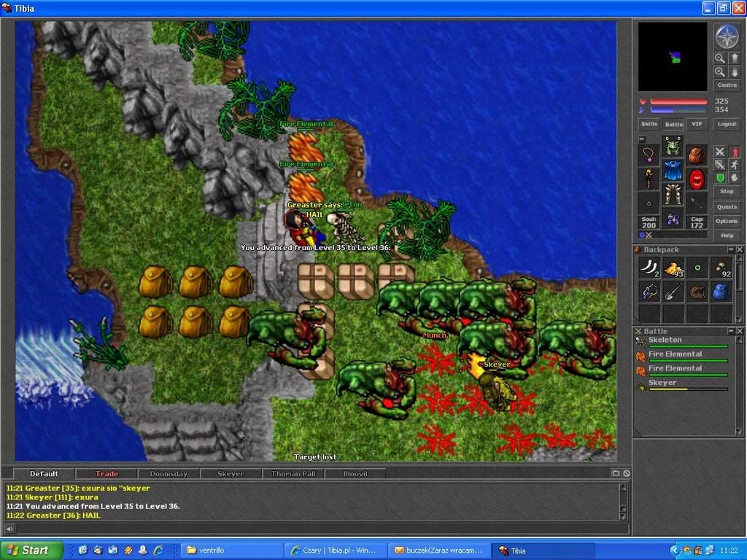747x560 pixels.
Task: Enable balanced fight mode
Action: coord(719,165)
